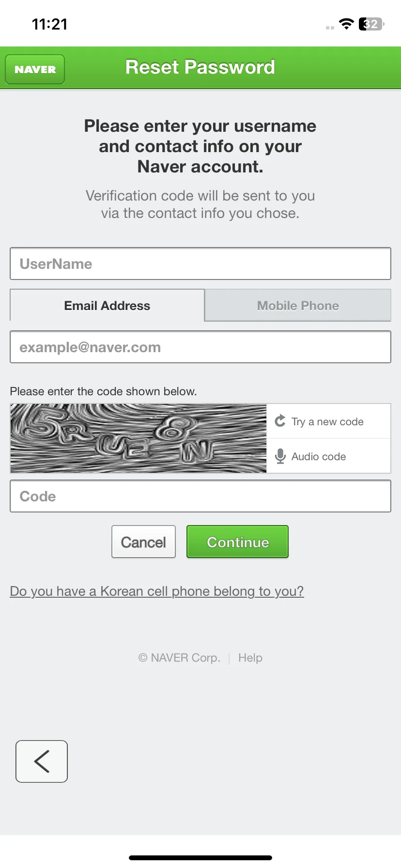Open the Korean cell phone question link

click(157, 591)
